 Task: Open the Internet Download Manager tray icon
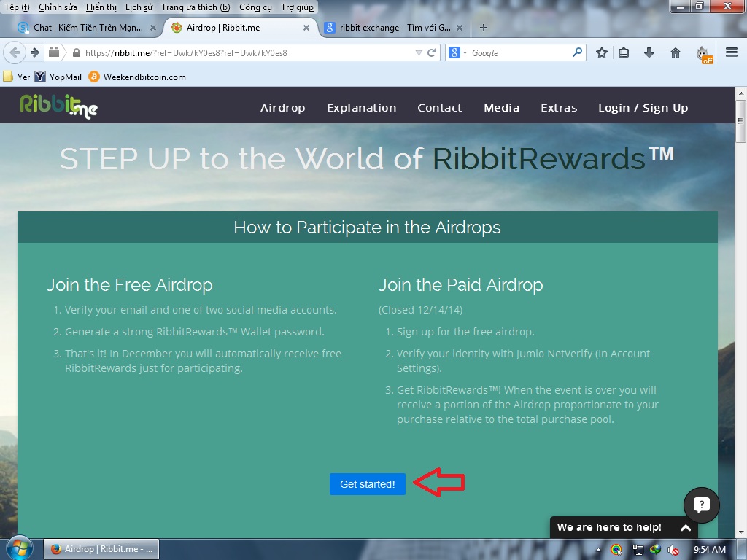pyautogui.click(x=656, y=550)
